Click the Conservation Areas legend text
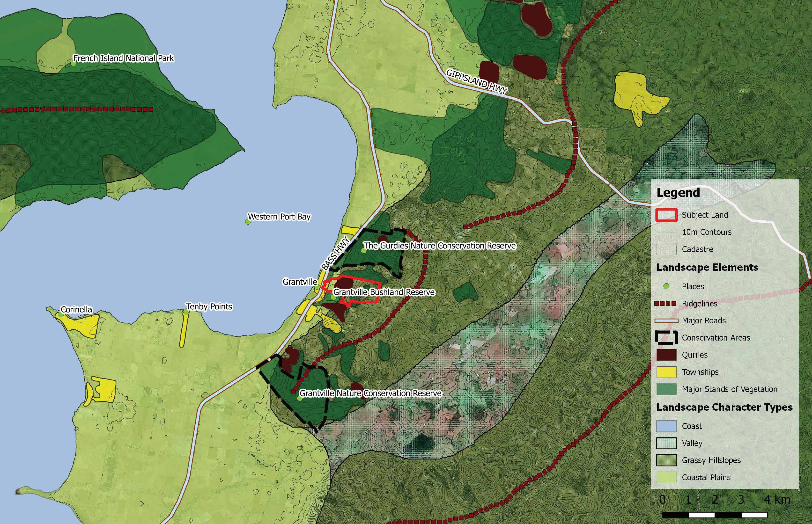Image resolution: width=812 pixels, height=524 pixels. (x=716, y=338)
